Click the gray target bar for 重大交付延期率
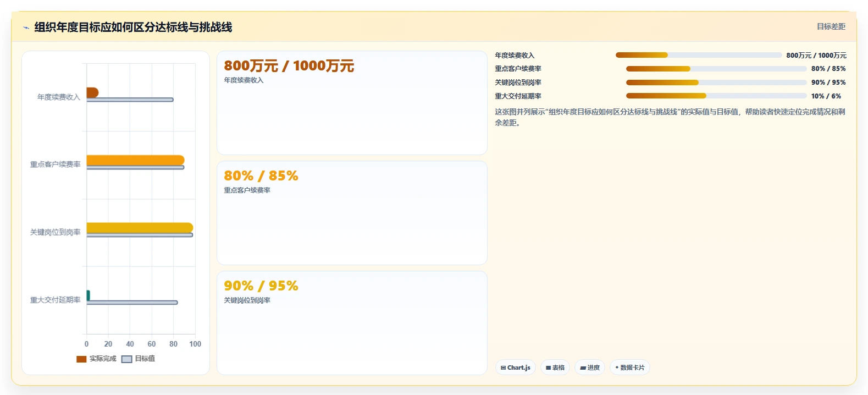The image size is (868, 395). (132, 303)
